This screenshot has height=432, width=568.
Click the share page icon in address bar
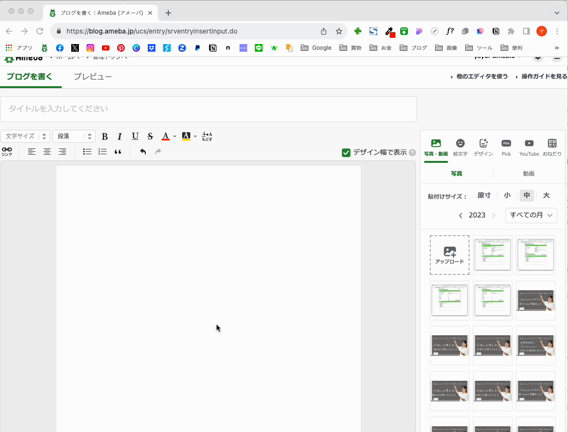pyautogui.click(x=323, y=32)
